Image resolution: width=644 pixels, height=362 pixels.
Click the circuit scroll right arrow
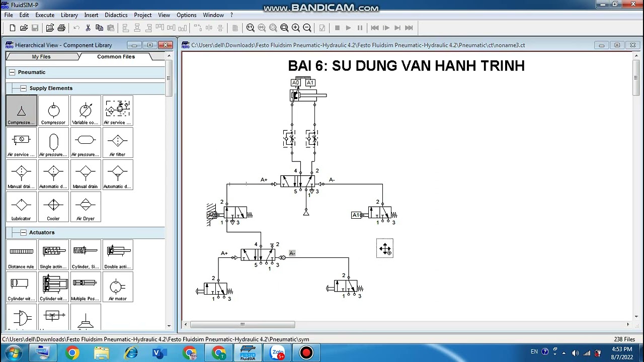click(x=628, y=324)
